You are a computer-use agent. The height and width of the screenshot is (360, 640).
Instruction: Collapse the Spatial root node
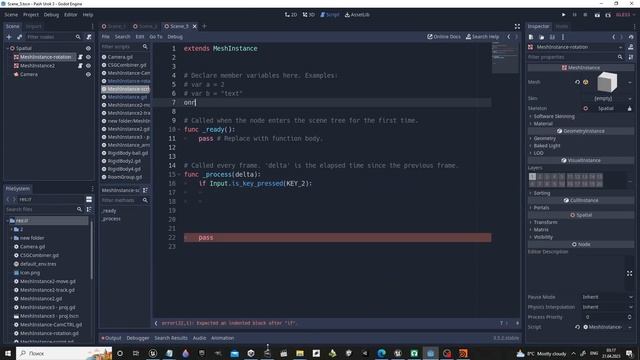[7, 48]
